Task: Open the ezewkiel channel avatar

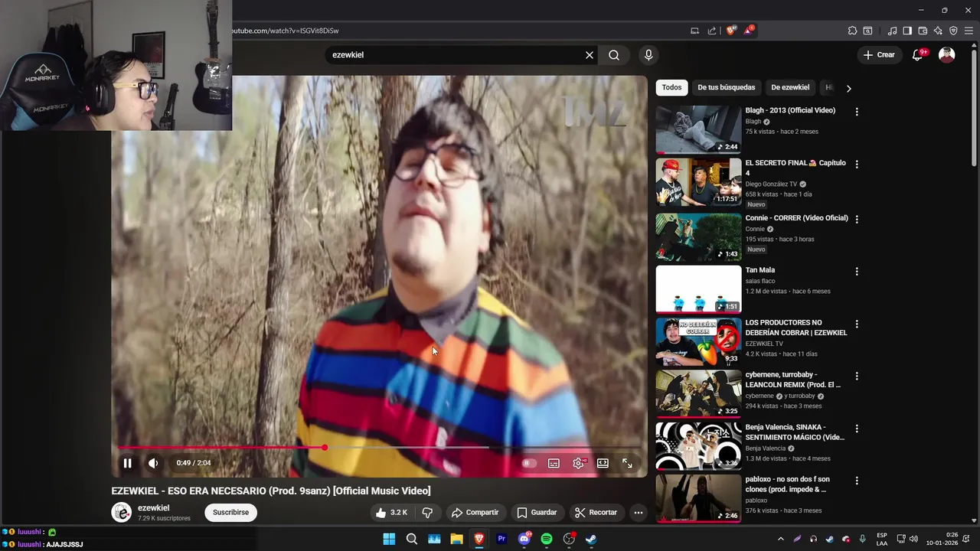Action: point(122,513)
